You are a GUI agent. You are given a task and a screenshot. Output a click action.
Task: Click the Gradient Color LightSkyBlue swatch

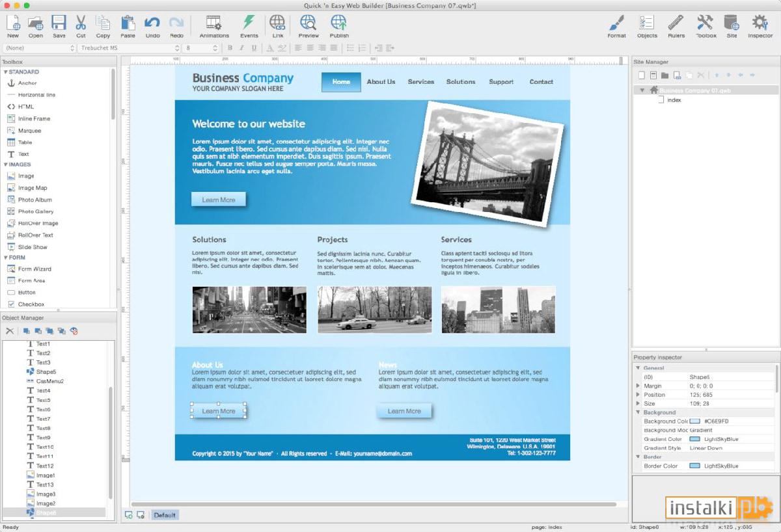(x=694, y=439)
